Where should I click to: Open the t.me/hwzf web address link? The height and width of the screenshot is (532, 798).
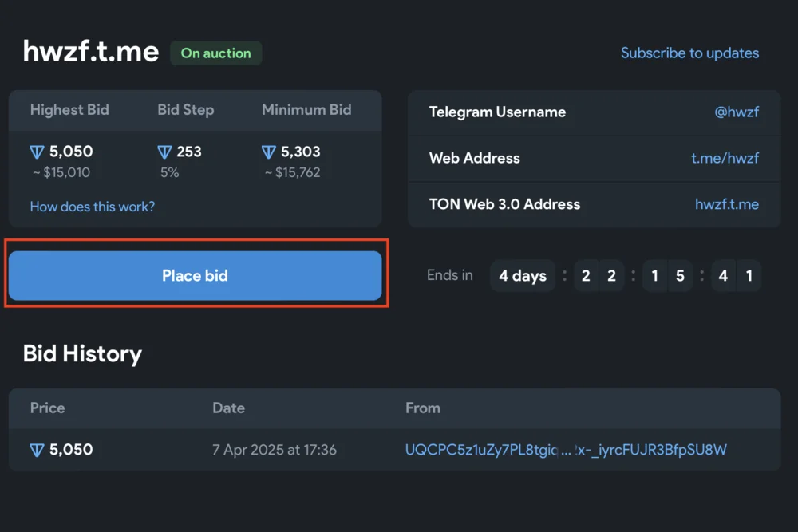point(725,158)
